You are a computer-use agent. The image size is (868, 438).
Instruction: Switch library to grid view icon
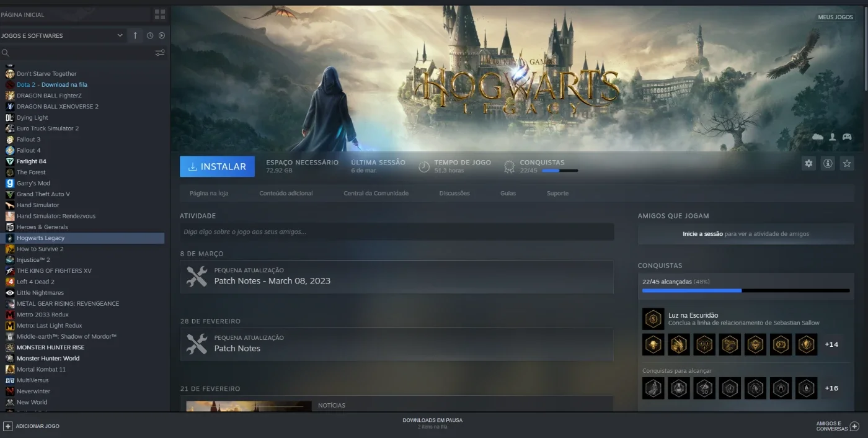tap(160, 14)
